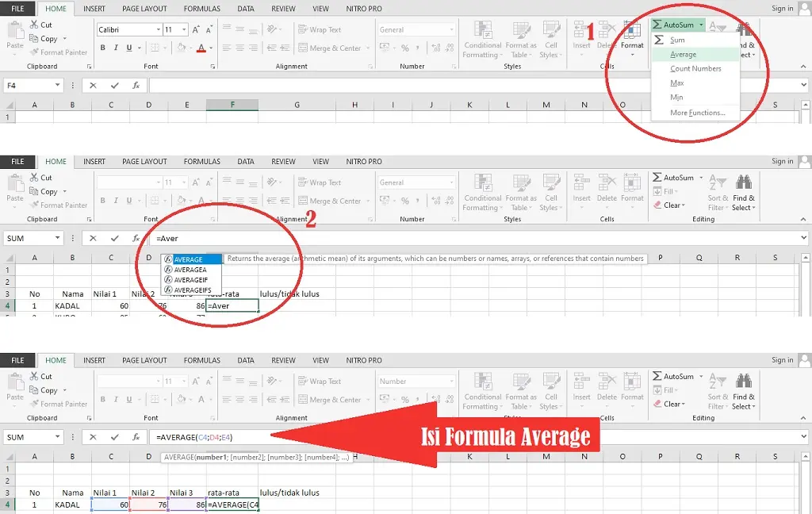Open Cell Styles in the top Excel window

point(550,40)
